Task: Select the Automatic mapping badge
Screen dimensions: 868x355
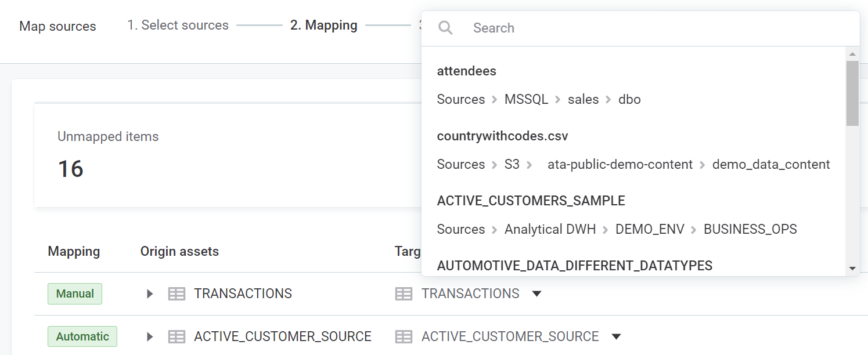Action: tap(82, 336)
